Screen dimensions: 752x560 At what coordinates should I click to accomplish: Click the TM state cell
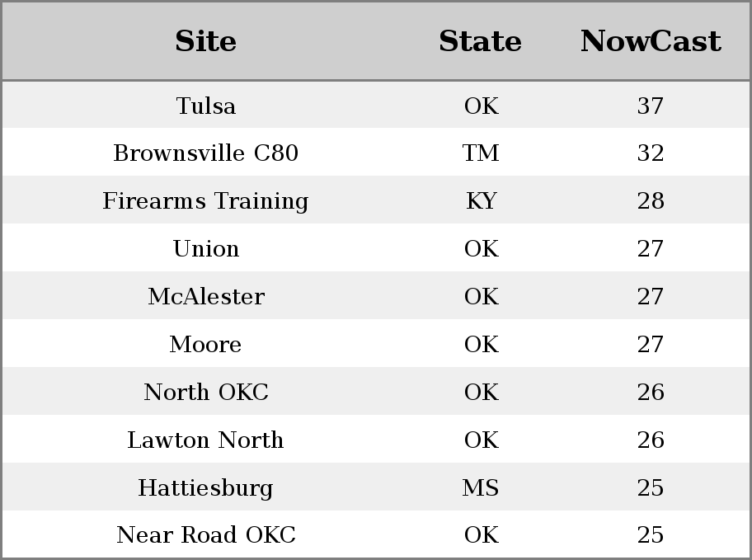click(481, 153)
